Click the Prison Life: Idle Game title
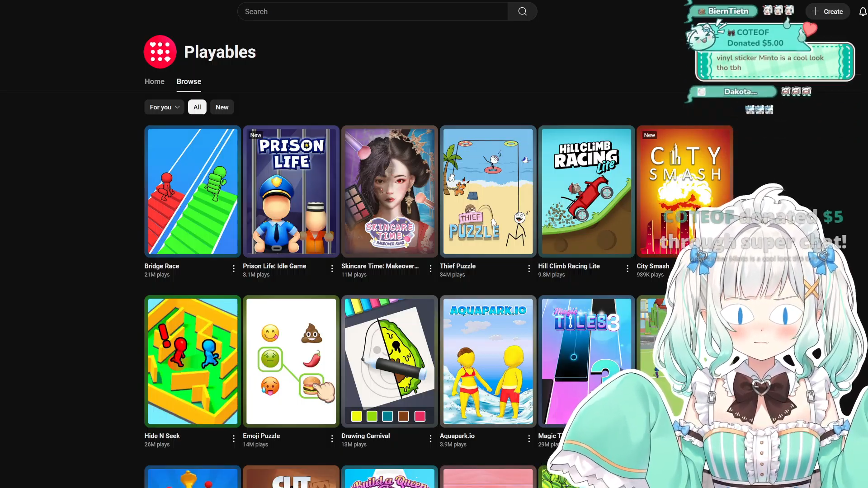 [274, 266]
